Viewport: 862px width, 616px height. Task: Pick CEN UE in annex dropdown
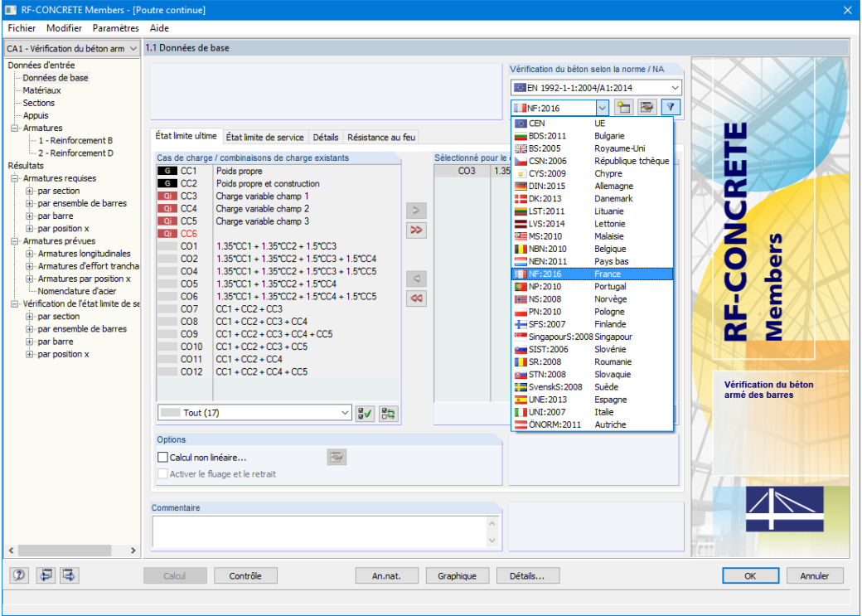(592, 124)
